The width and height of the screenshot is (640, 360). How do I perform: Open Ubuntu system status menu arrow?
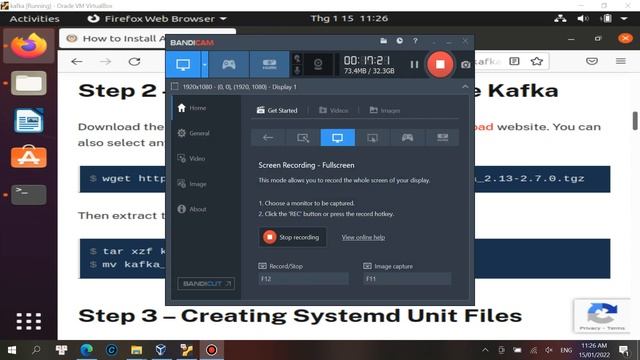pos(624,18)
